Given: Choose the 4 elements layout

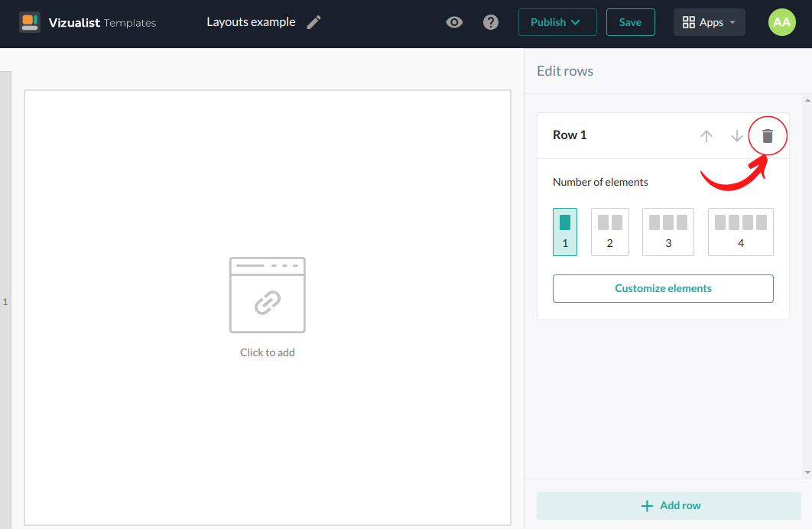Looking at the screenshot, I should pos(740,232).
